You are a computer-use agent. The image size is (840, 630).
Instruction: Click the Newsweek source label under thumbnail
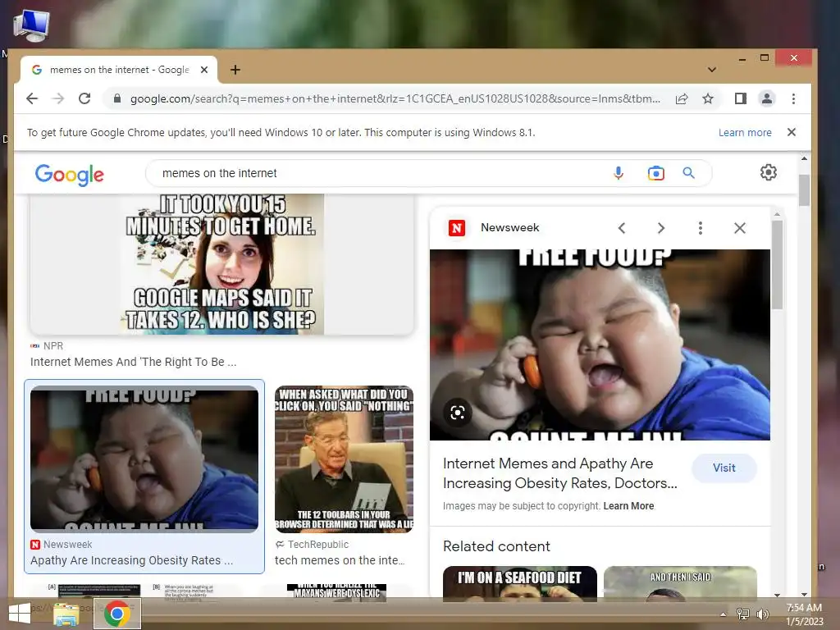pyautogui.click(x=67, y=545)
